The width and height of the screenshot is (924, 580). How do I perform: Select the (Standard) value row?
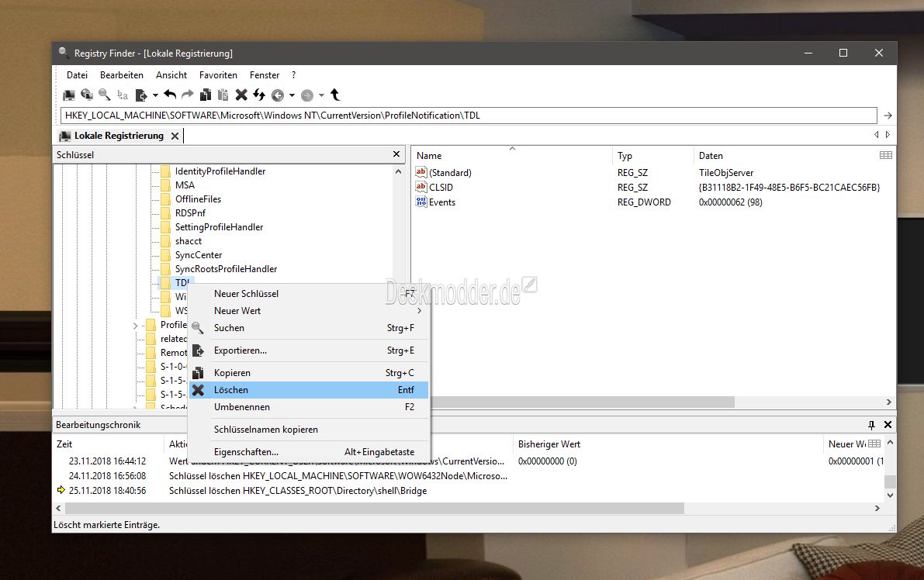click(x=652, y=173)
